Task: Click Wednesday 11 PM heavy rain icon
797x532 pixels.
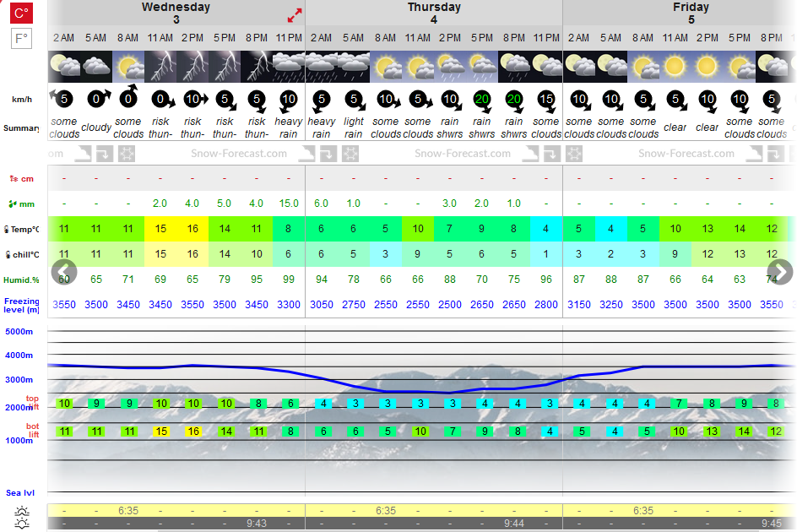Action: pyautogui.click(x=289, y=67)
